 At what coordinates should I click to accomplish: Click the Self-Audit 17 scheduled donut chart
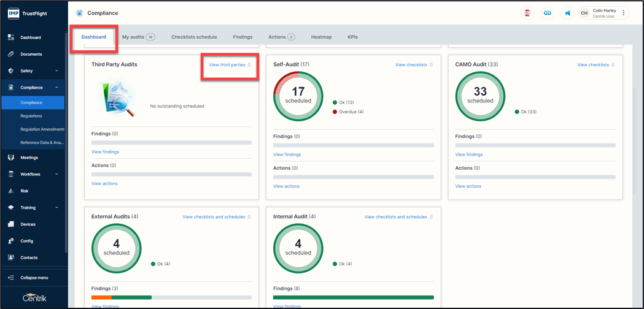click(x=298, y=96)
